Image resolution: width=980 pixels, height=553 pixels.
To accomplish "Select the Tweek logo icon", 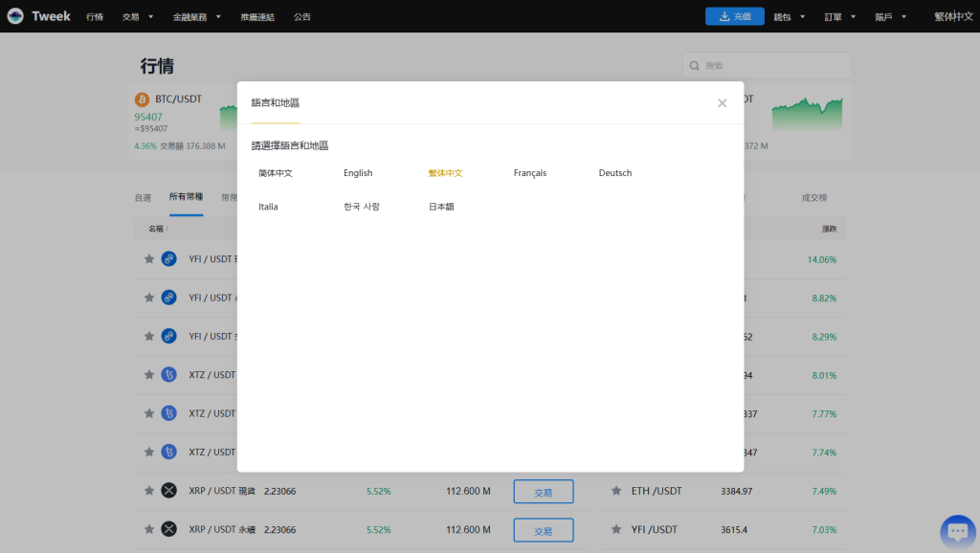I will point(13,15).
